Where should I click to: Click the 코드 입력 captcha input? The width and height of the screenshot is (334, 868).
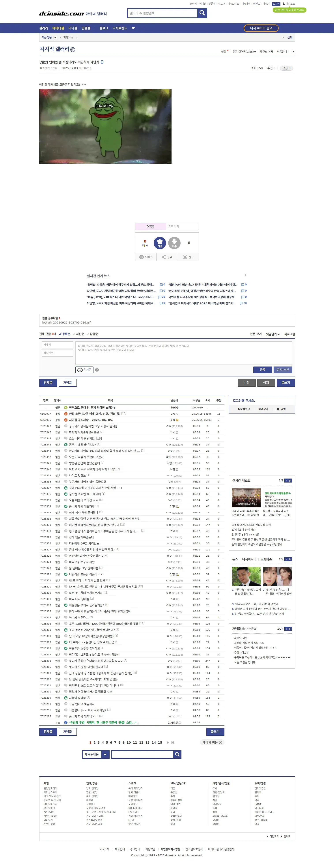click(182, 226)
